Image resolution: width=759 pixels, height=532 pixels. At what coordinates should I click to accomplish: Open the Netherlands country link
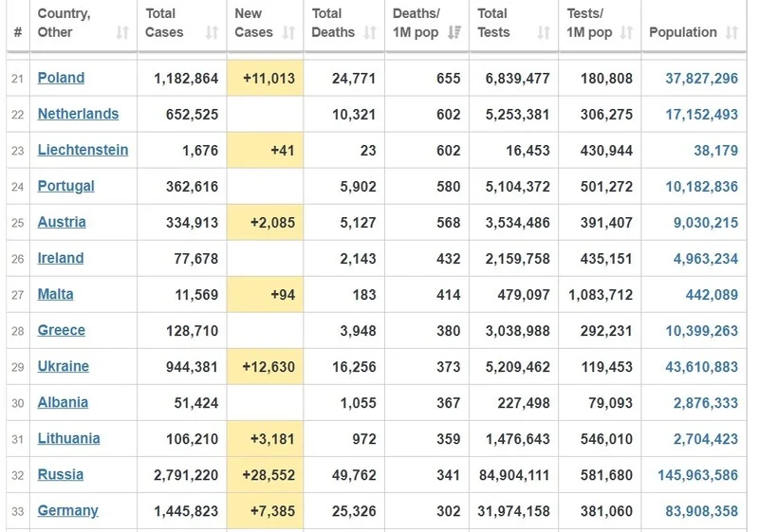click(x=79, y=114)
